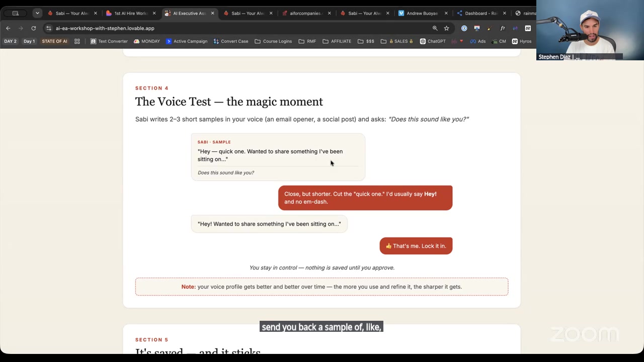
Task: Open the zoom magnifier icon in address bar
Action: (435, 28)
